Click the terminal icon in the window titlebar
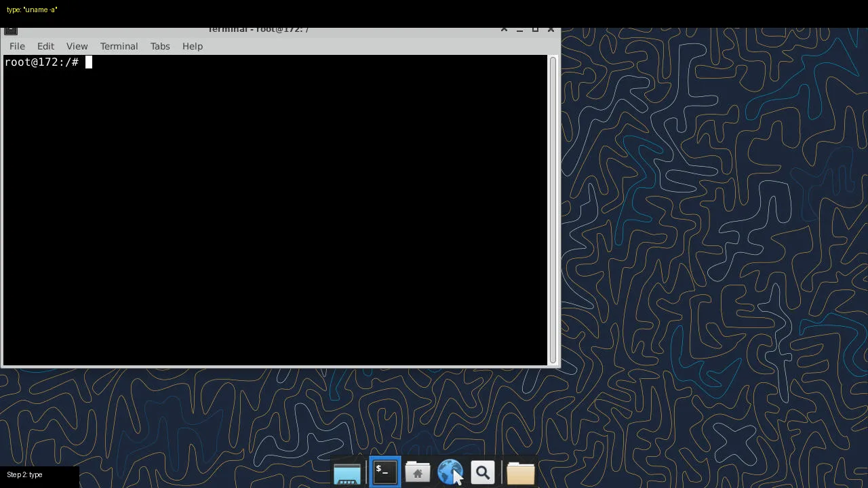This screenshot has height=488, width=868. [x=9, y=29]
